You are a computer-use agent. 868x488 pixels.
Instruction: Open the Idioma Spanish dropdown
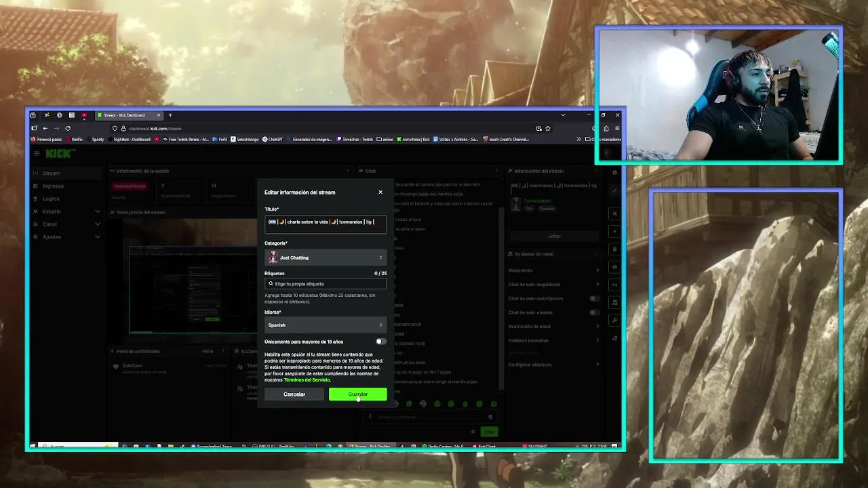(325, 325)
